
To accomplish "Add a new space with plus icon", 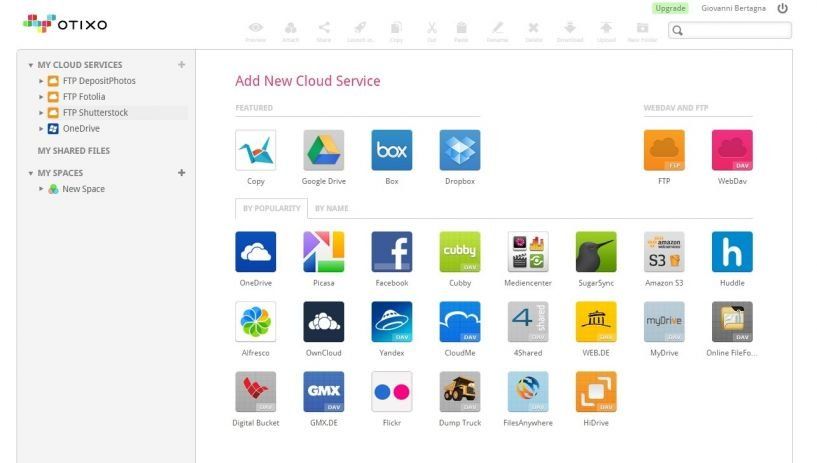I will [x=181, y=172].
